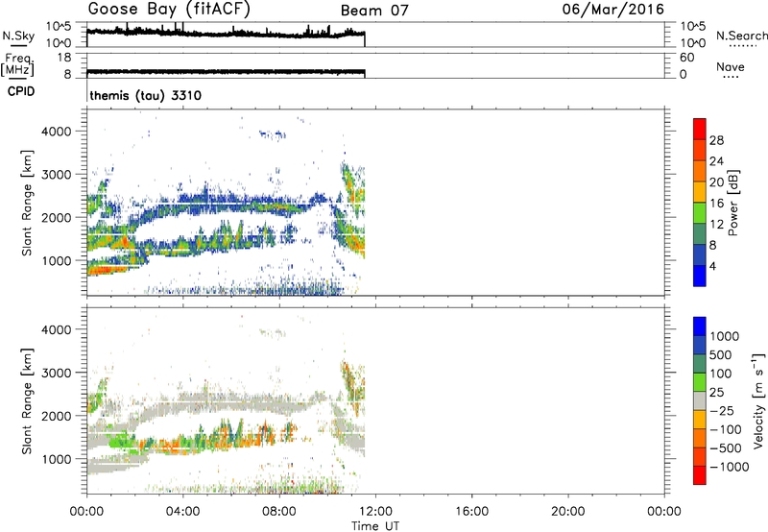Click the 'Freq. [MHz]' axis label
Viewport: 768px width, 532px height.
tap(17, 65)
